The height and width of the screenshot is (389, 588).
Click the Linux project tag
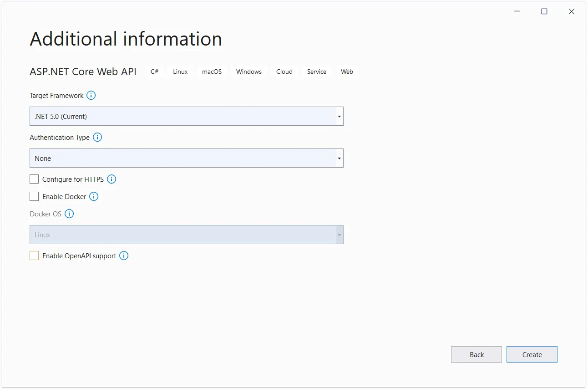180,72
